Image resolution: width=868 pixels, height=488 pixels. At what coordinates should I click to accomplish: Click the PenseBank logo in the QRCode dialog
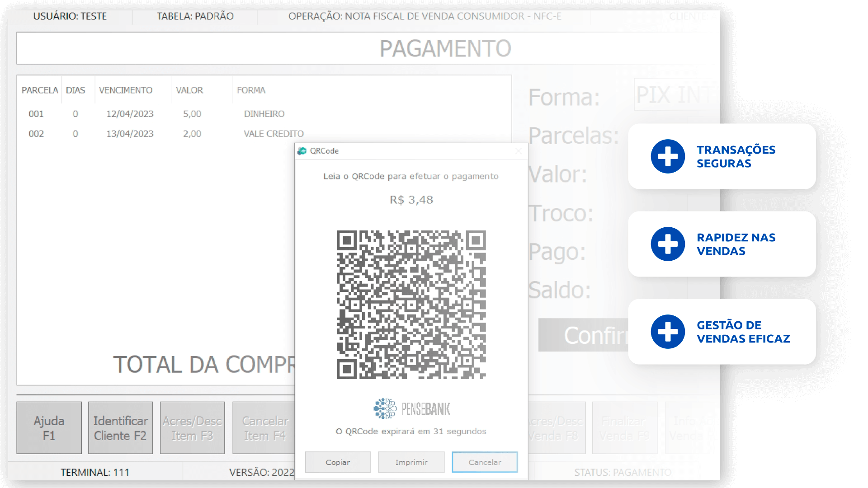click(x=410, y=408)
